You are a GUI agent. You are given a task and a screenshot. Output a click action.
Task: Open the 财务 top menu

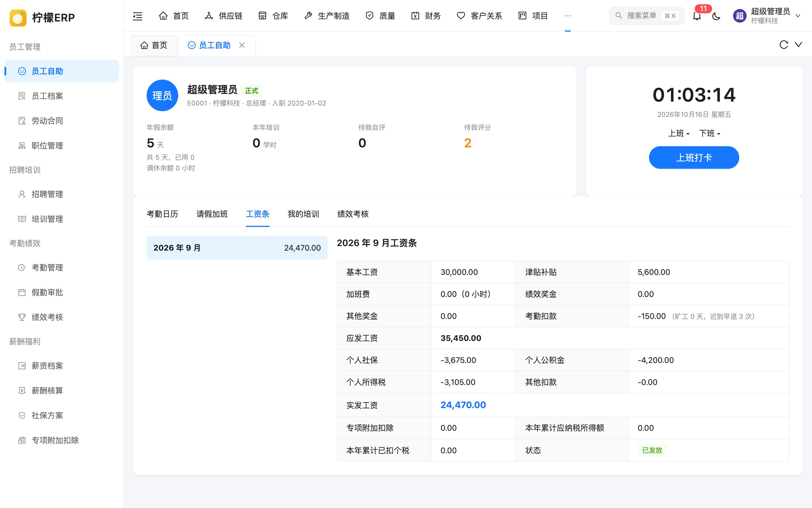click(426, 16)
